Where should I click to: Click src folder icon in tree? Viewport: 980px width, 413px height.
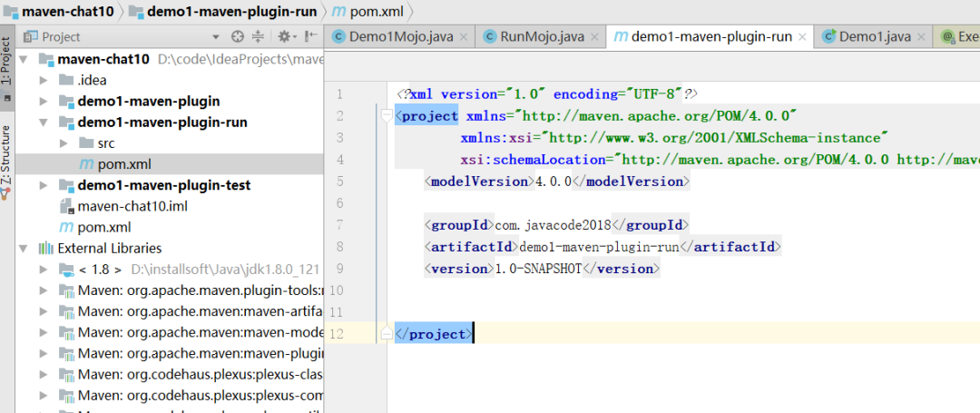pos(86,143)
